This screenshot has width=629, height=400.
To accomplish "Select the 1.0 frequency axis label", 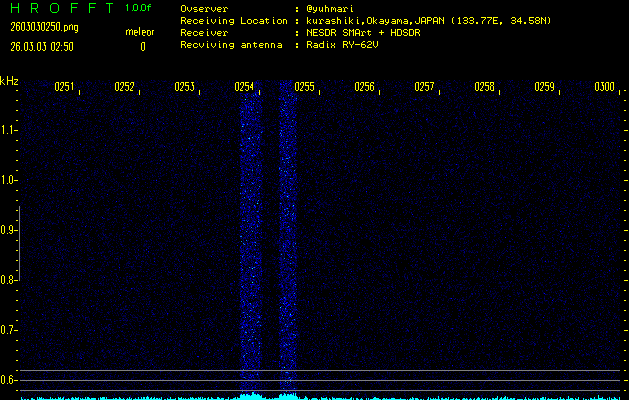I will tap(9, 180).
